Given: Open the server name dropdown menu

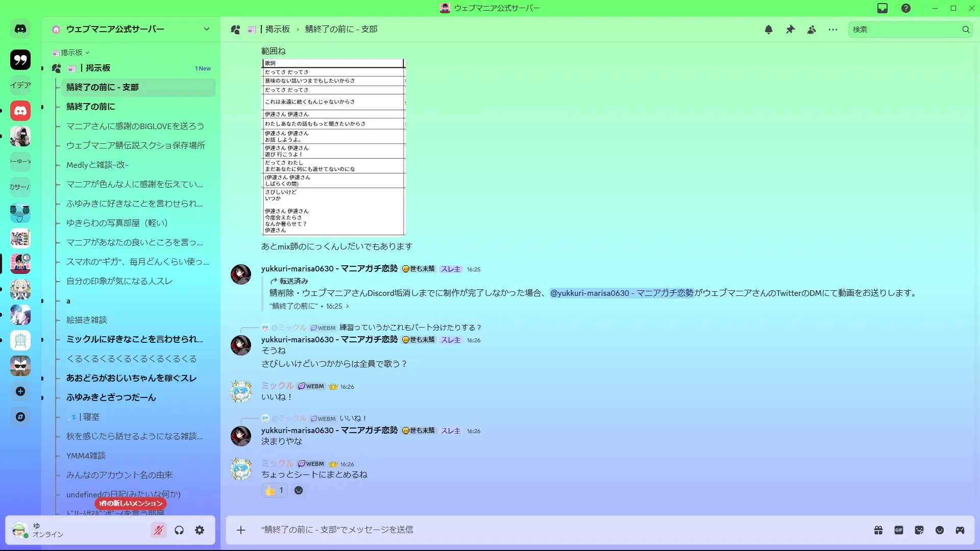Looking at the screenshot, I should point(206,29).
